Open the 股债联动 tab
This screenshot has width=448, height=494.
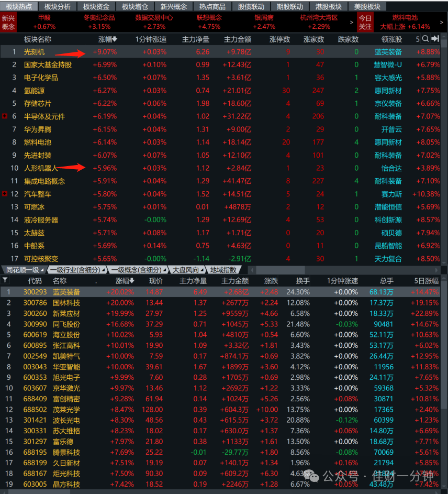(251, 6)
